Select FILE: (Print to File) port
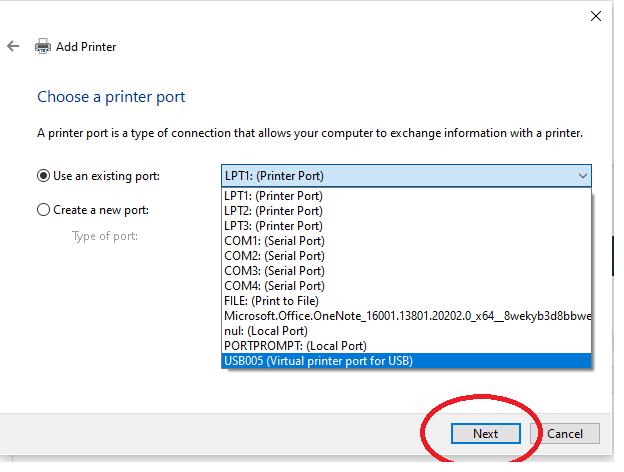The image size is (624, 472). coord(271,301)
